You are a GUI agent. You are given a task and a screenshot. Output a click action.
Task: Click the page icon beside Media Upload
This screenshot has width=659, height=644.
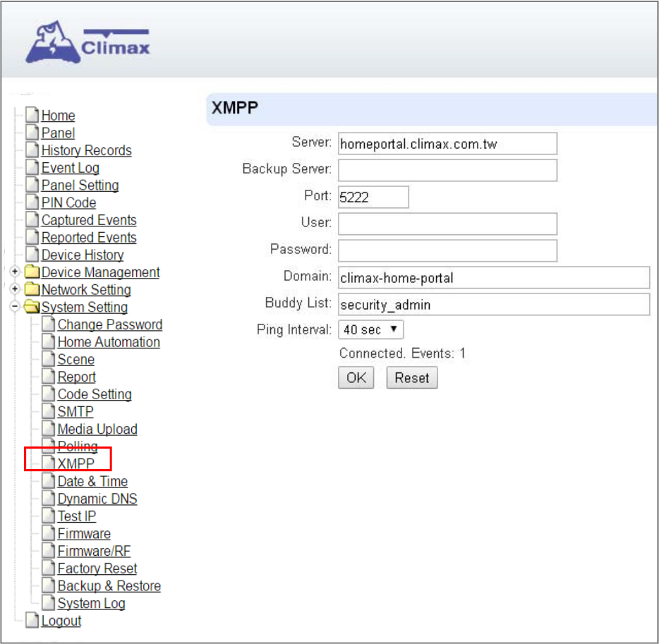(49, 428)
